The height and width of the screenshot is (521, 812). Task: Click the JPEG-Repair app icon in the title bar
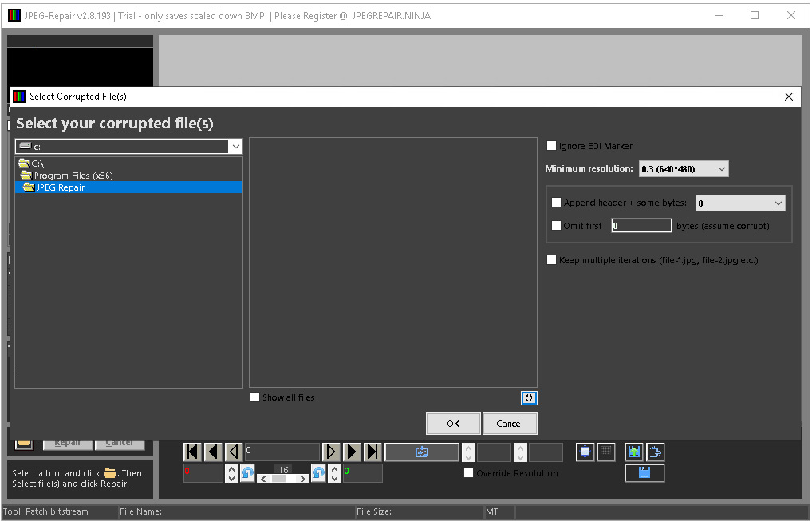tap(14, 15)
